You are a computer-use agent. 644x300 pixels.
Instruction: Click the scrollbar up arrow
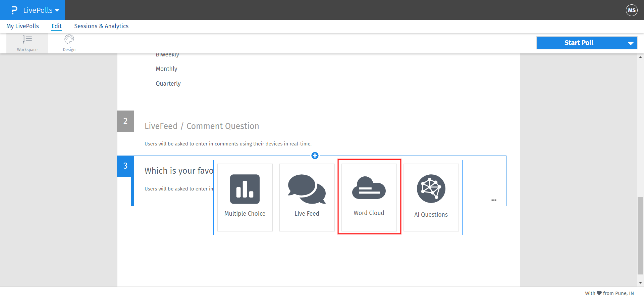point(640,57)
